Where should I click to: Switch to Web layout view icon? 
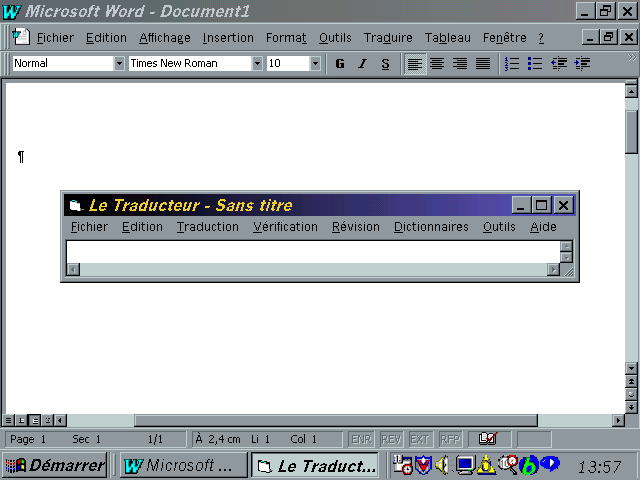(x=21, y=420)
